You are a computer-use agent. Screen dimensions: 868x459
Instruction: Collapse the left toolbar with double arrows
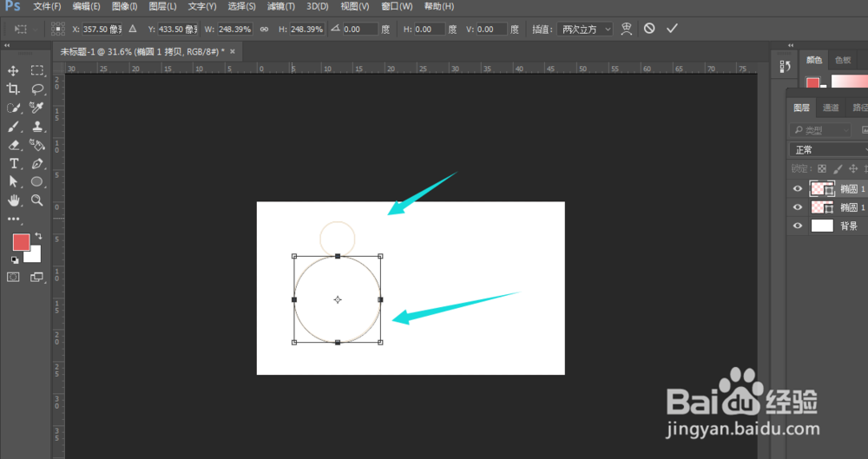(7, 45)
